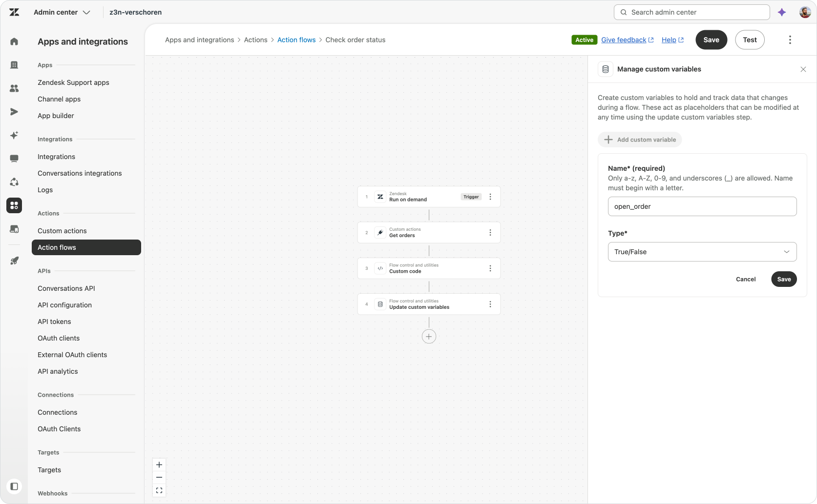The height and width of the screenshot is (504, 817).
Task: Click Add custom variable button
Action: click(x=640, y=140)
